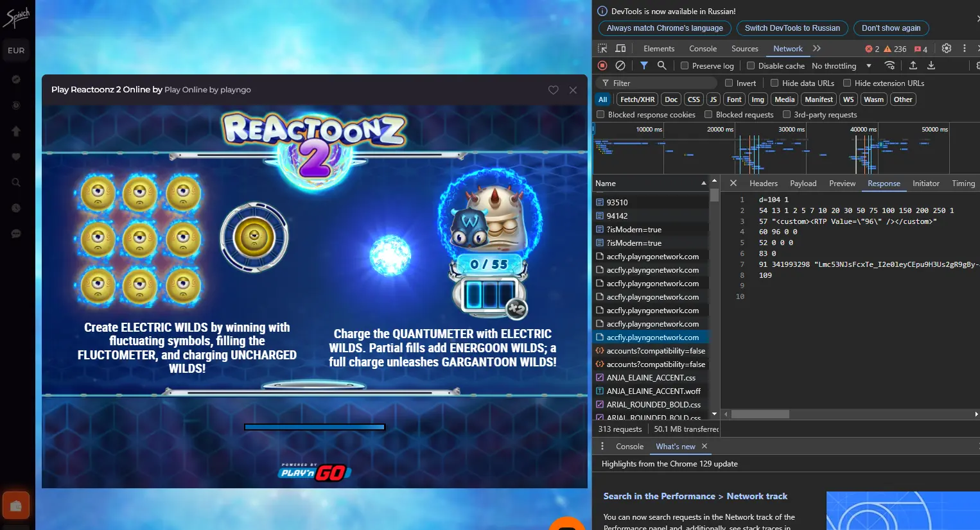Screen dimensions: 980x530
Task: Select the Network tab
Action: (788, 49)
